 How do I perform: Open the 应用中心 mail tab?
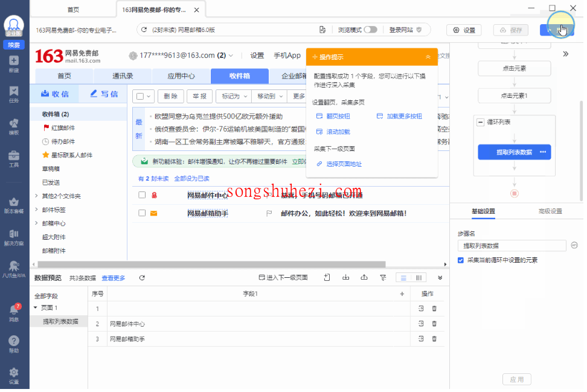tap(181, 76)
